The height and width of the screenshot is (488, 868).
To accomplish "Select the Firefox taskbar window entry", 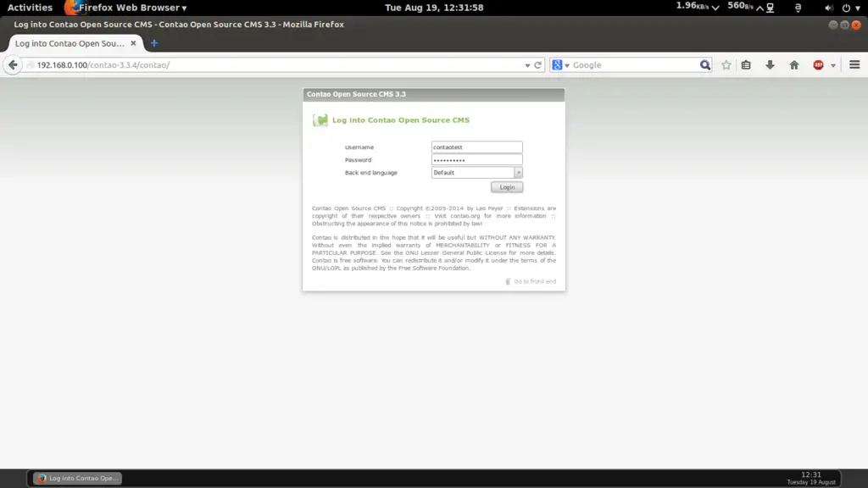I will (x=77, y=478).
